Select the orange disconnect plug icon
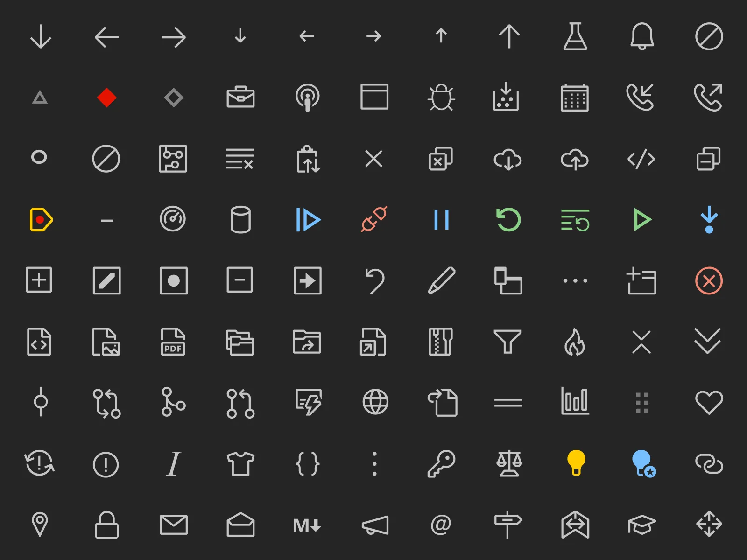Viewport: 747px width, 560px height. 374,219
